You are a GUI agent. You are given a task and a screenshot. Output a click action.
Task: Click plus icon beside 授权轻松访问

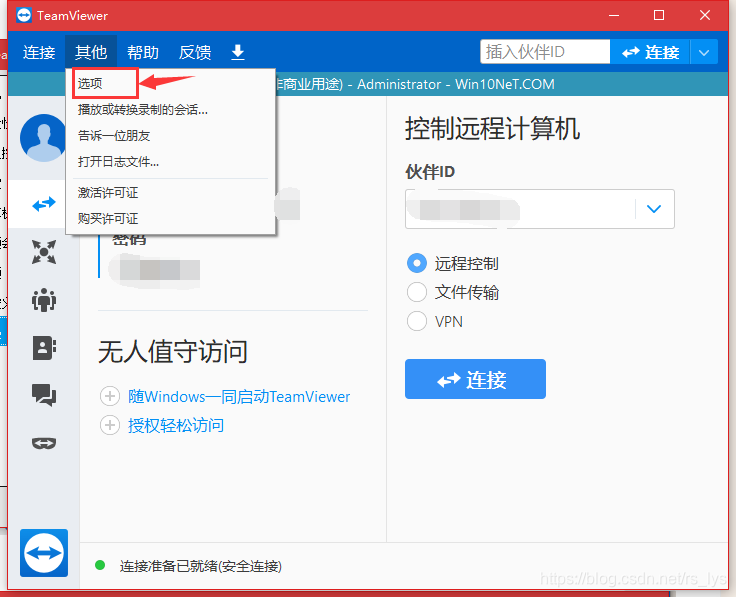[110, 425]
